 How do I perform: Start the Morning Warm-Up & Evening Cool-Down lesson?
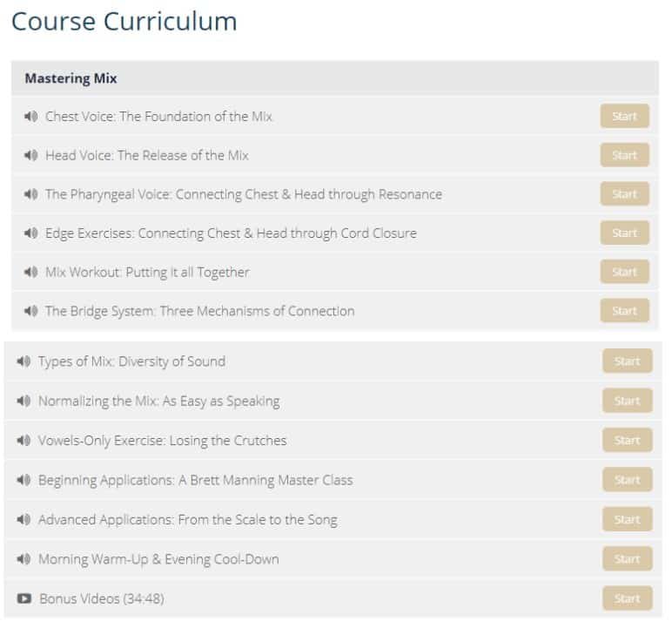627,559
